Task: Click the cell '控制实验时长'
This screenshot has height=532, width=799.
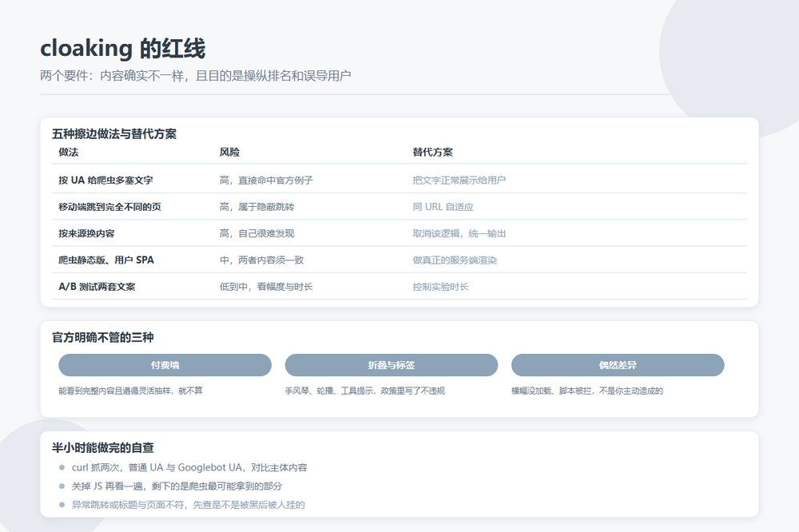Action: coord(440,287)
